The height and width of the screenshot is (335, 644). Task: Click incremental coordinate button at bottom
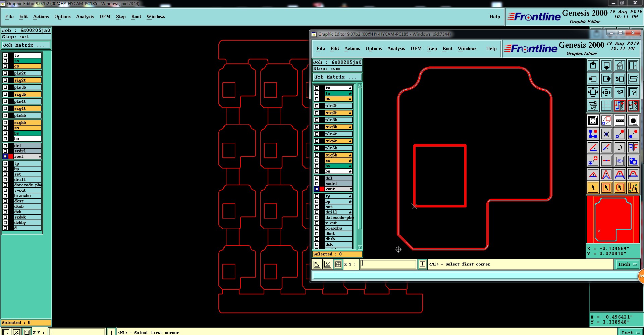pyautogui.click(x=327, y=264)
